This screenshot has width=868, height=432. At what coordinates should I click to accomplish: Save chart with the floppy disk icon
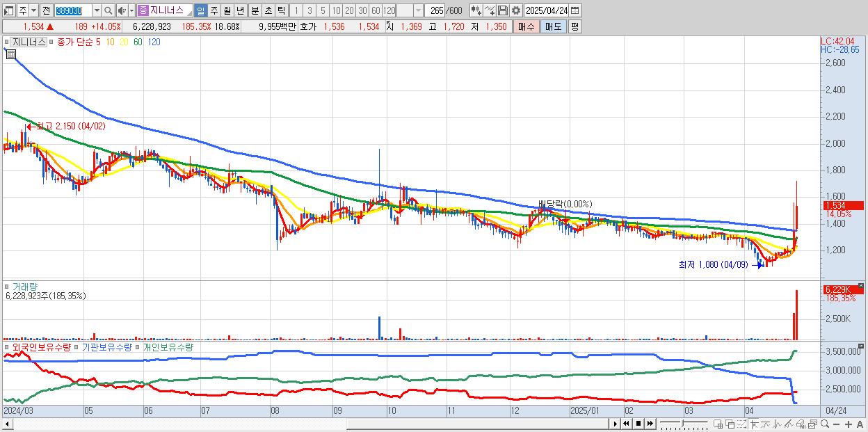(x=502, y=10)
